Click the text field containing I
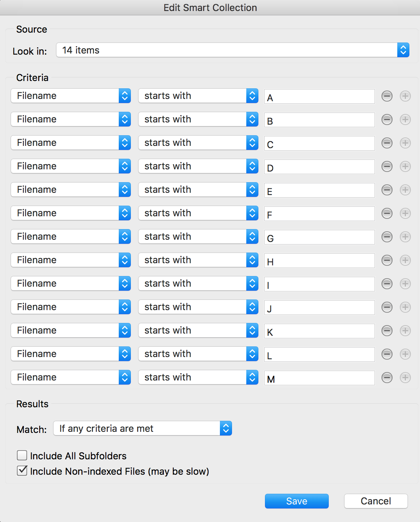Image resolution: width=420 pixels, height=522 pixels. point(319,284)
